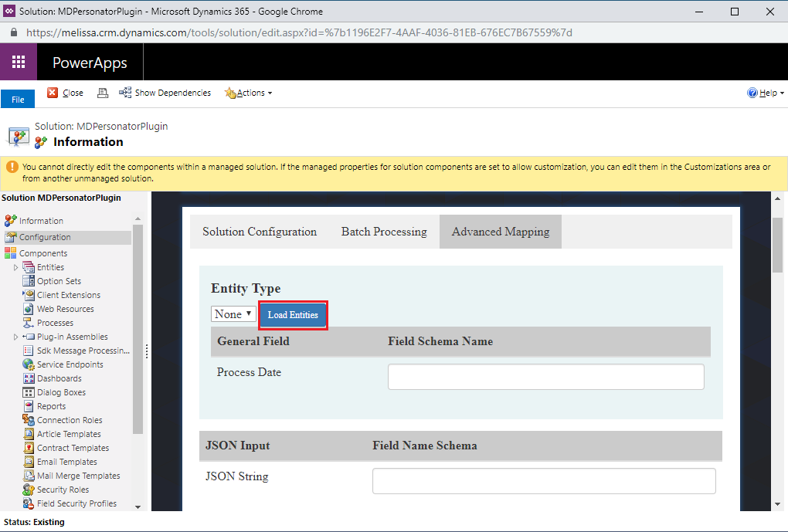Image resolution: width=788 pixels, height=532 pixels.
Task: Click the print preview icon beside Close
Action: point(103,93)
